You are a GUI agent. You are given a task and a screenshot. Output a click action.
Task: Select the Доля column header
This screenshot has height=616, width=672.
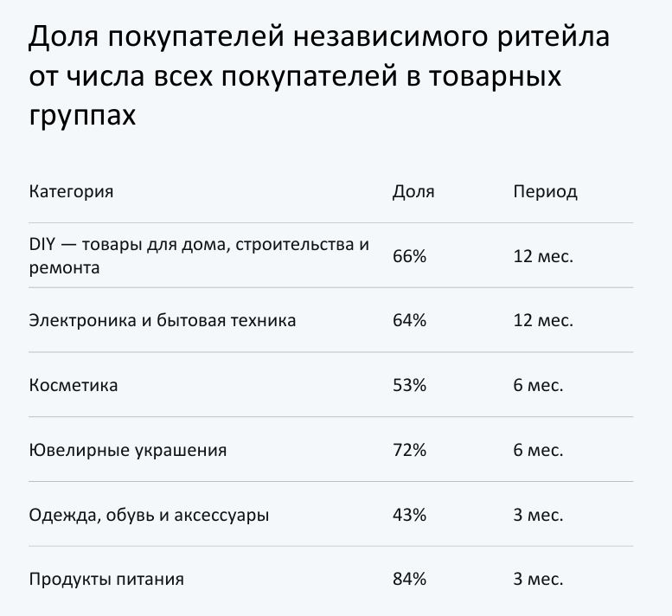coord(413,191)
